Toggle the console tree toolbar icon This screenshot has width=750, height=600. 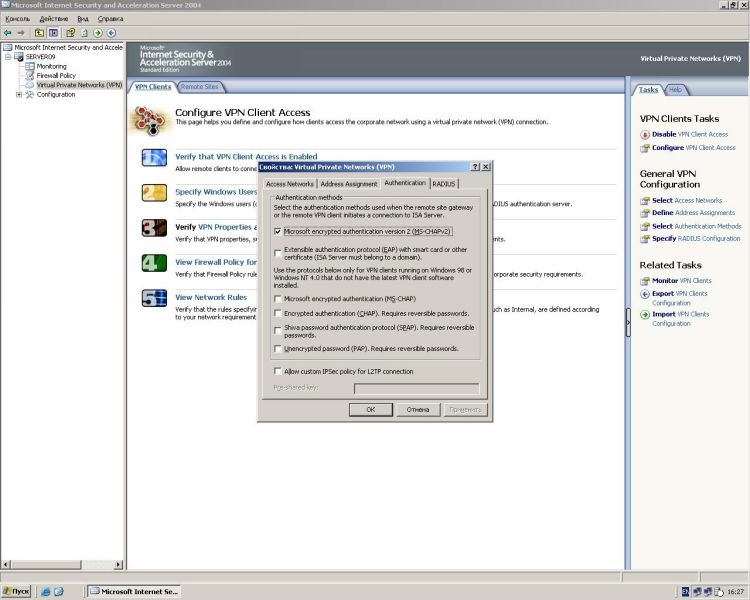coord(53,33)
